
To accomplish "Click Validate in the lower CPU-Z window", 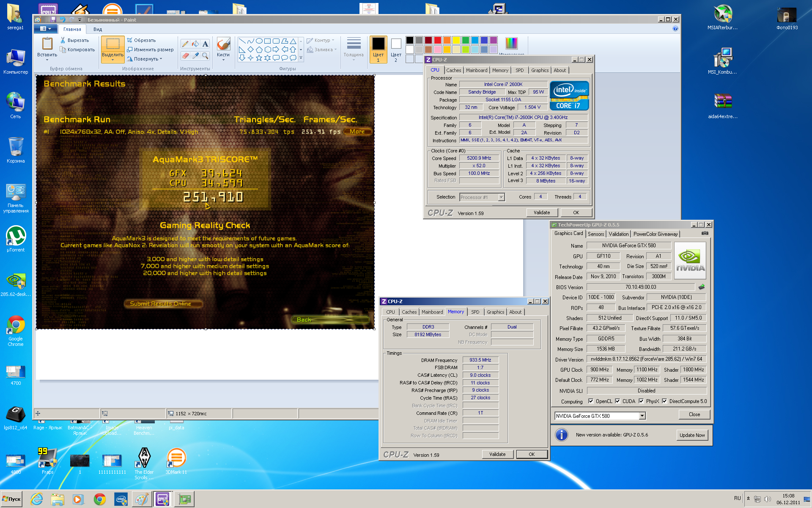I will (497, 454).
